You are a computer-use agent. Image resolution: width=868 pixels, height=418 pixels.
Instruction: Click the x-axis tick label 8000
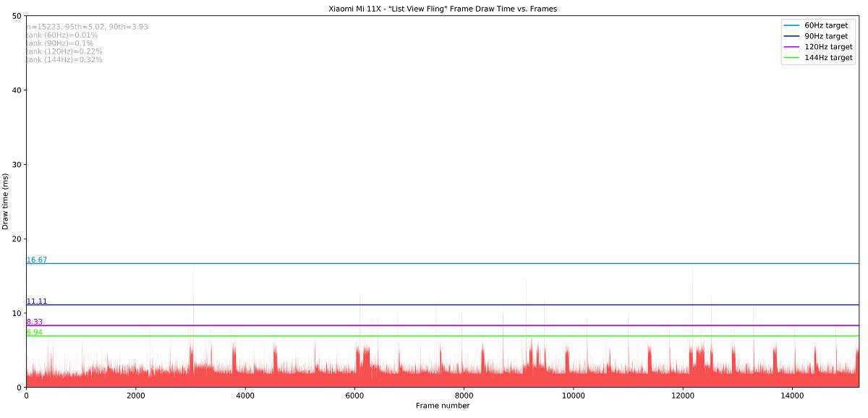464,396
